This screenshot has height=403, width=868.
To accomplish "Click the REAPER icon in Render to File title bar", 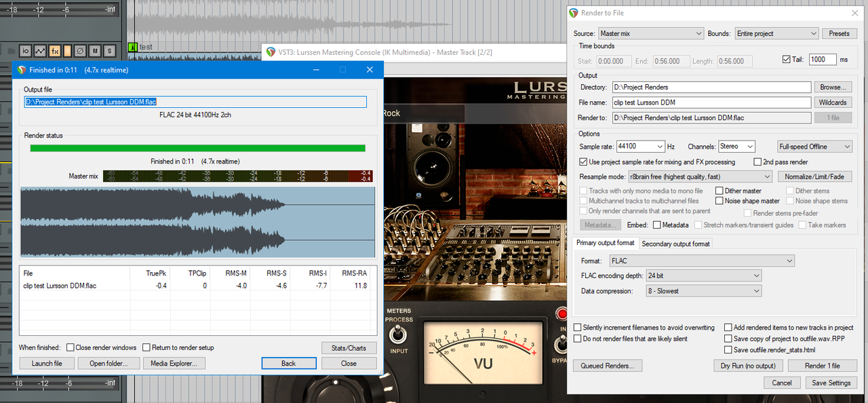I will coord(574,13).
